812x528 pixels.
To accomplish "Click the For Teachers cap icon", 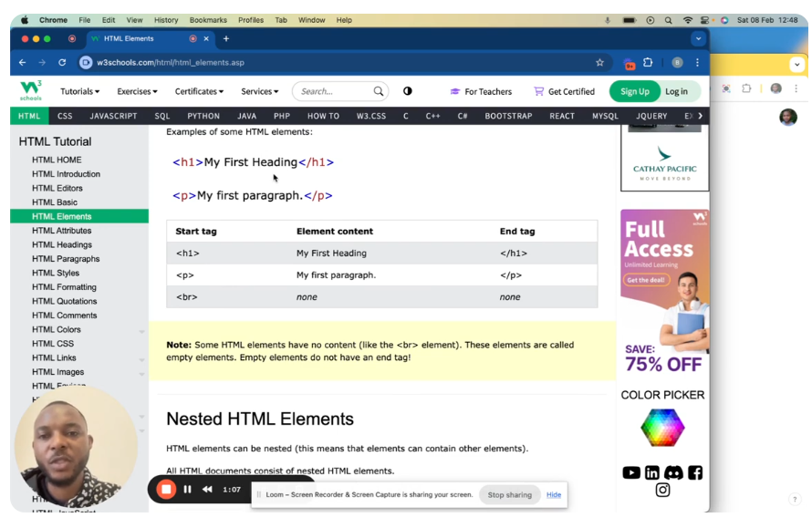I will tap(454, 91).
